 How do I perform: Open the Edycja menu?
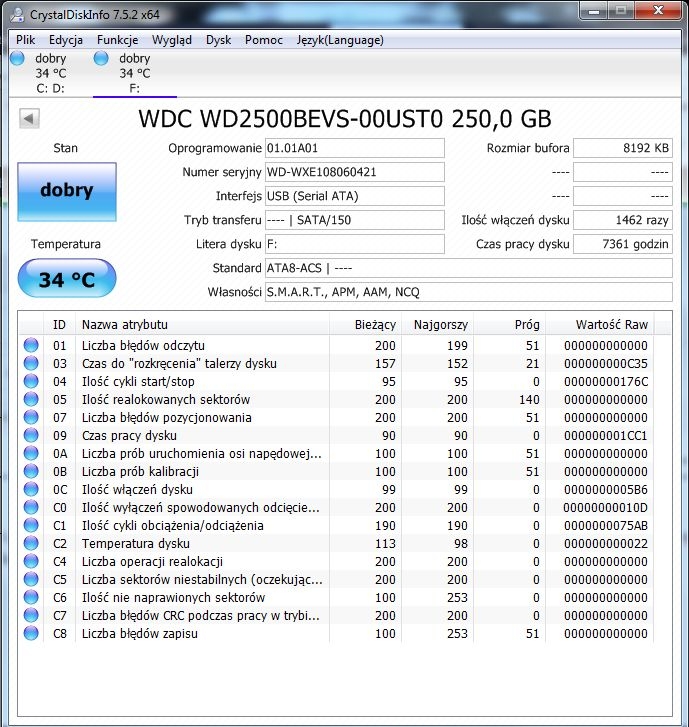pyautogui.click(x=66, y=40)
